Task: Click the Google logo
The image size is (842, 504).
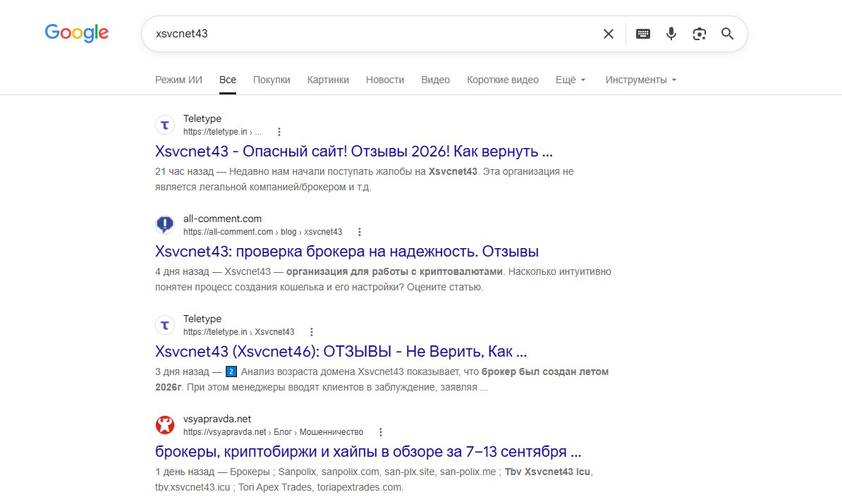Action: pyautogui.click(x=77, y=33)
